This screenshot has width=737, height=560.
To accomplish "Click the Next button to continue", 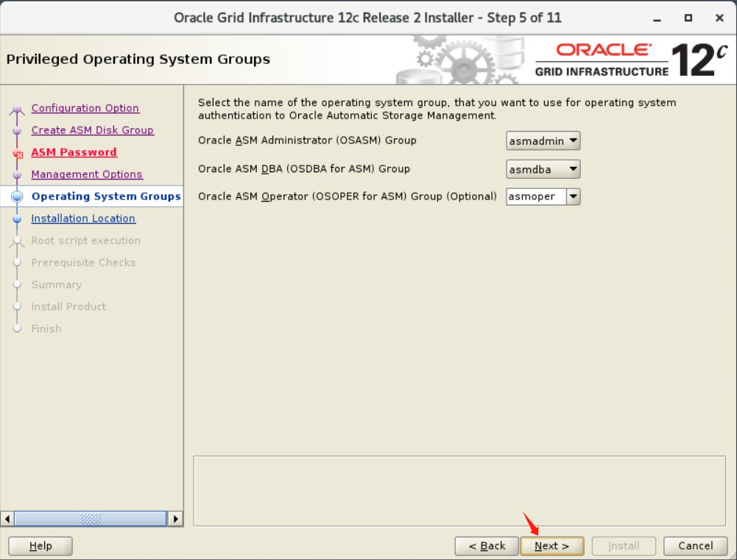I will point(551,546).
